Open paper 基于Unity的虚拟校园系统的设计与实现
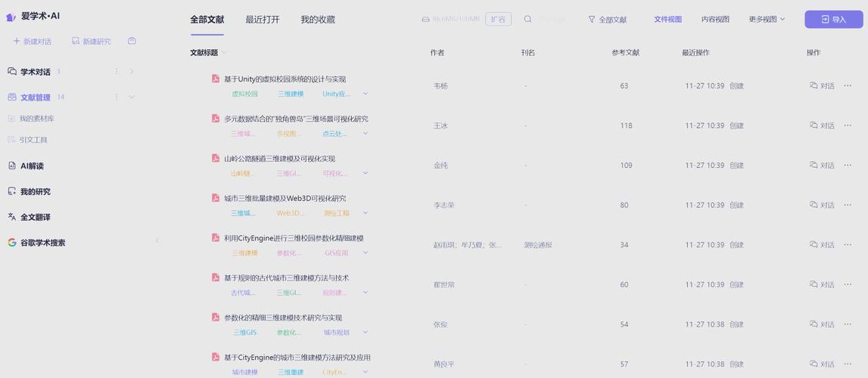 pos(285,79)
